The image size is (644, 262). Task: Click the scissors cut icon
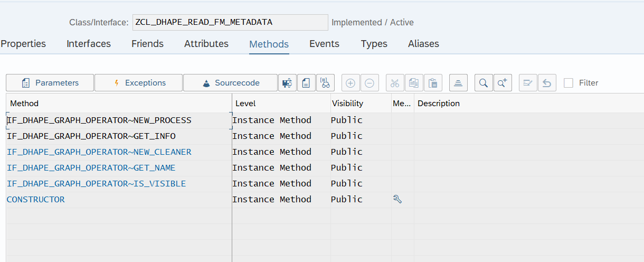click(395, 83)
